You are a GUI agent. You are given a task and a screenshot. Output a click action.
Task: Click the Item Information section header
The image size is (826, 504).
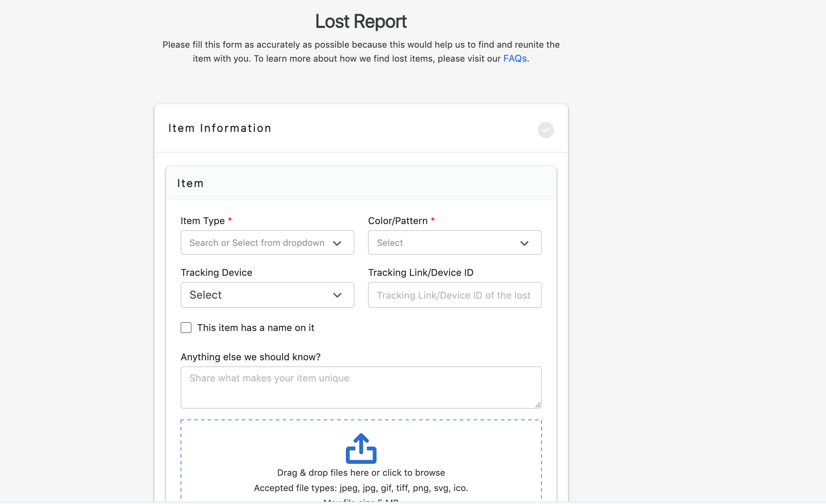219,128
